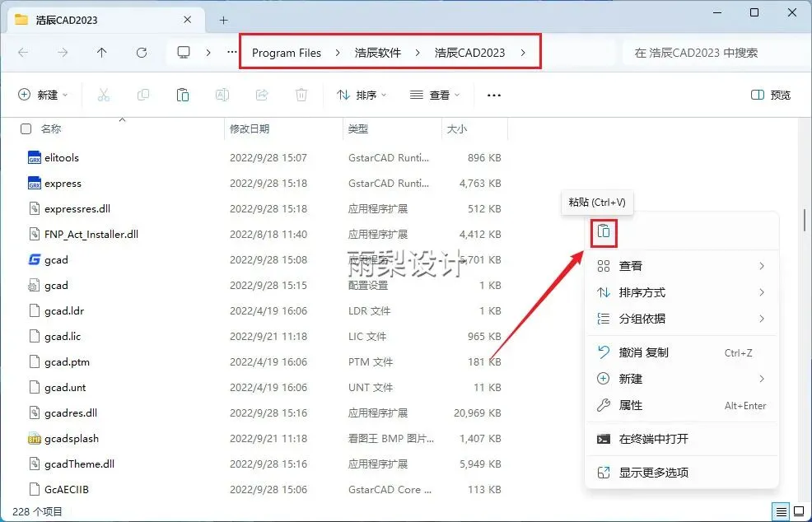Select the gcad configuration settings file icon
This screenshot has width=812, height=522.
tap(35, 285)
